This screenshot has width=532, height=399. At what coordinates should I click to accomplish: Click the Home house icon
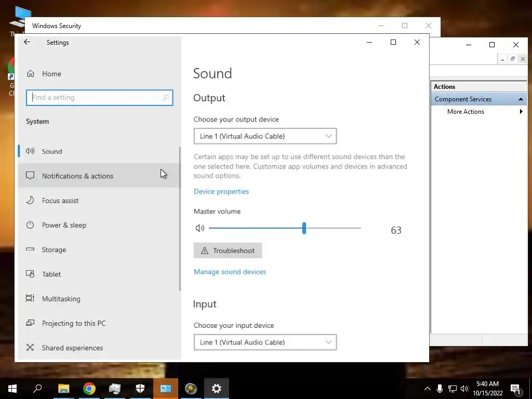pyautogui.click(x=31, y=74)
